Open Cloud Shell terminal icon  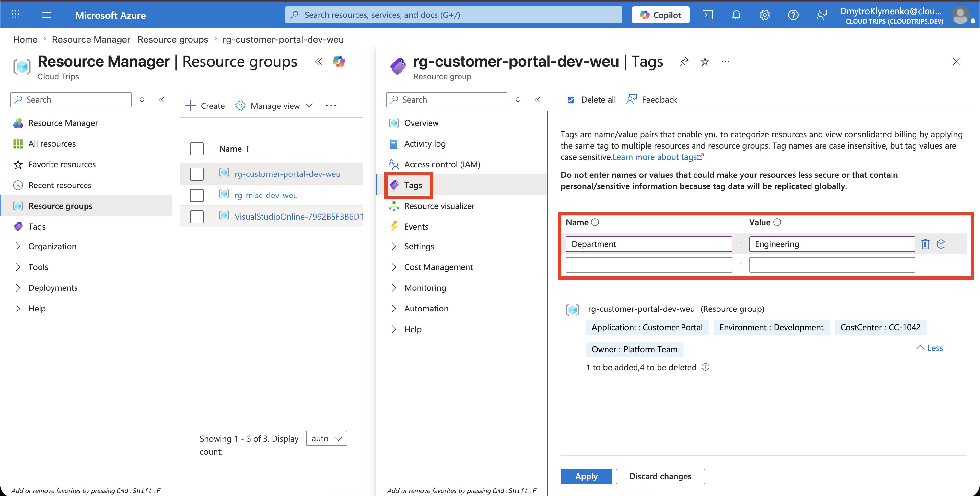pos(707,15)
